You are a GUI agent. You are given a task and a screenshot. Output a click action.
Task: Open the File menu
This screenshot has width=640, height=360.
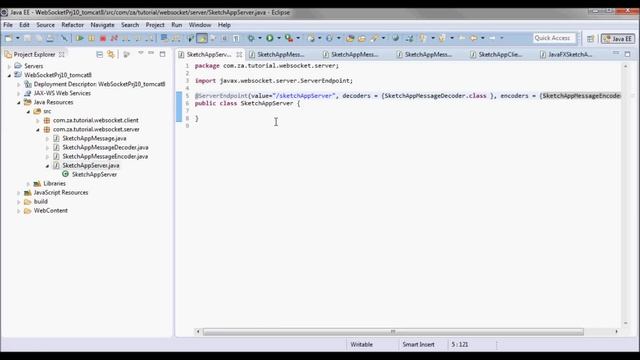point(8,25)
